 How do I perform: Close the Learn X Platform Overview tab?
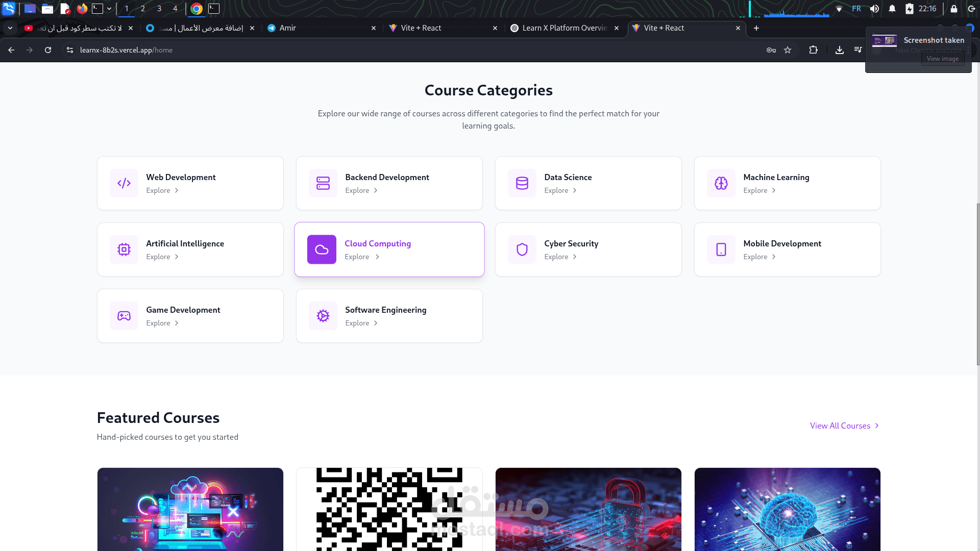tap(617, 28)
